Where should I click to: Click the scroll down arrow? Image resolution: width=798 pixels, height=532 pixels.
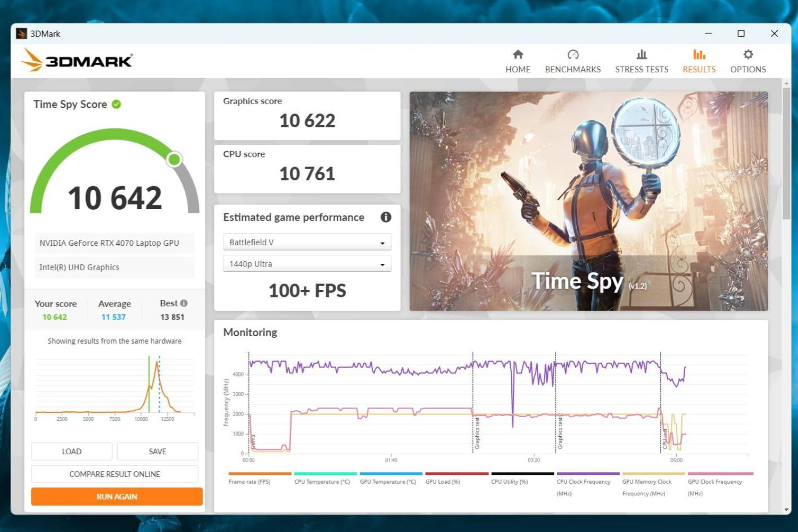786,510
